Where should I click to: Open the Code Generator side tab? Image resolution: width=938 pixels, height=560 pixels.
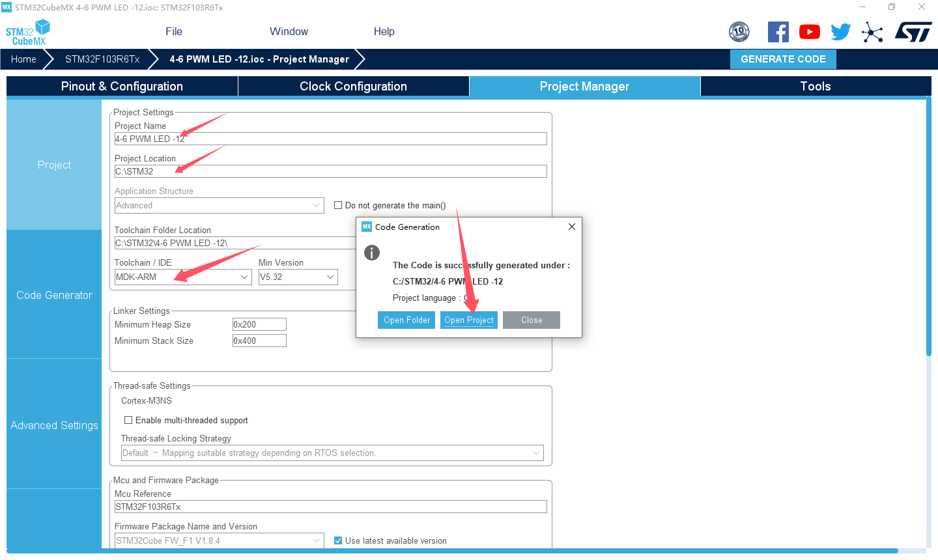pyautogui.click(x=54, y=295)
